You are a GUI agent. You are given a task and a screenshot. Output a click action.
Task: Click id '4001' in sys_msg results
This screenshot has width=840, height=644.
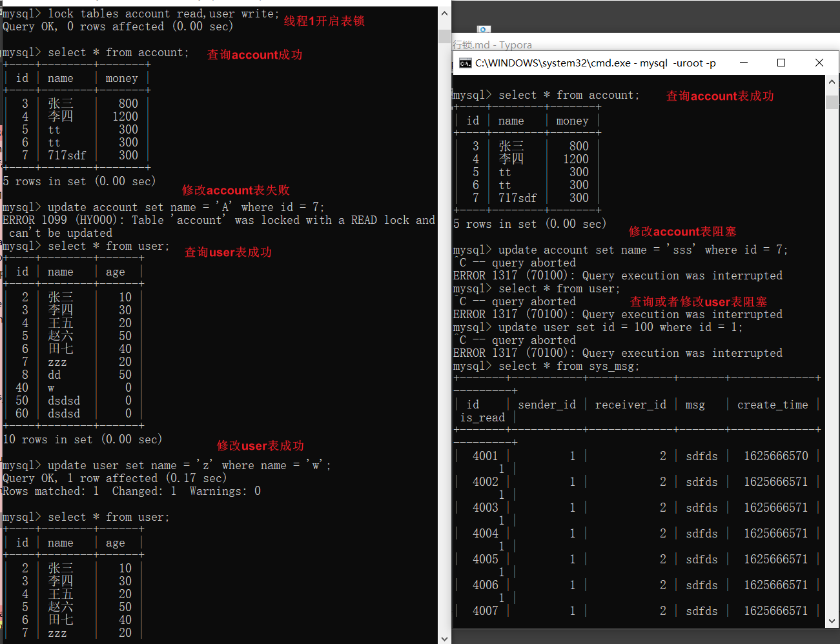click(486, 456)
